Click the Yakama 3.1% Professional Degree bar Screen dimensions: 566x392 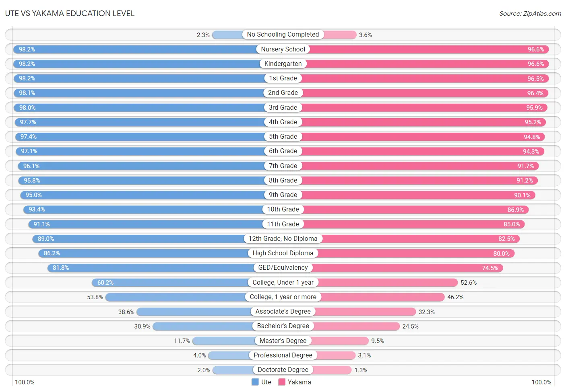point(319,355)
